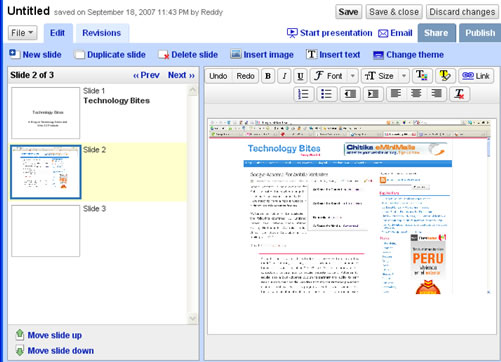501x362 pixels.
Task: Switch to the Revisions tab
Action: click(x=102, y=33)
